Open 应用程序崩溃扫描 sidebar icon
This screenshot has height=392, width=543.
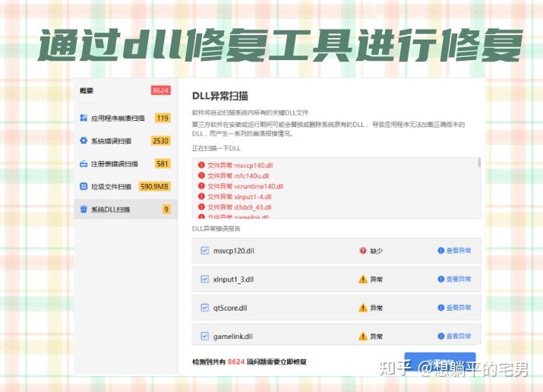pos(84,118)
